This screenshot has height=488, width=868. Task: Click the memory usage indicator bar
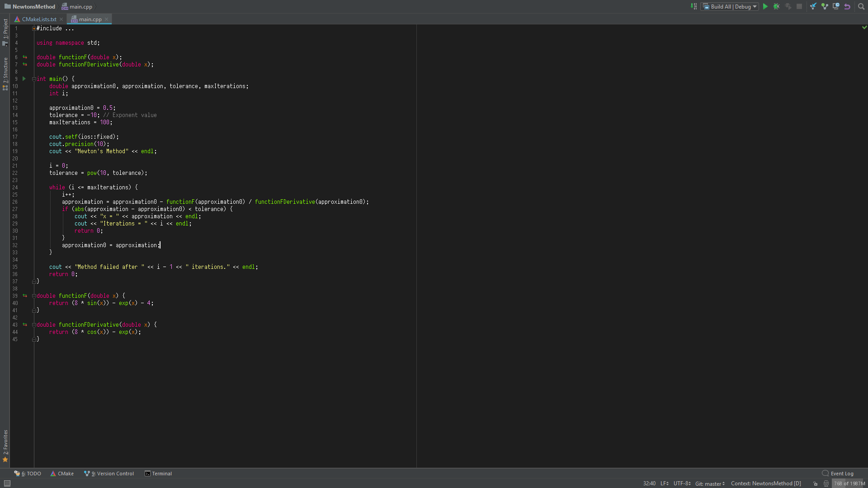pyautogui.click(x=849, y=483)
